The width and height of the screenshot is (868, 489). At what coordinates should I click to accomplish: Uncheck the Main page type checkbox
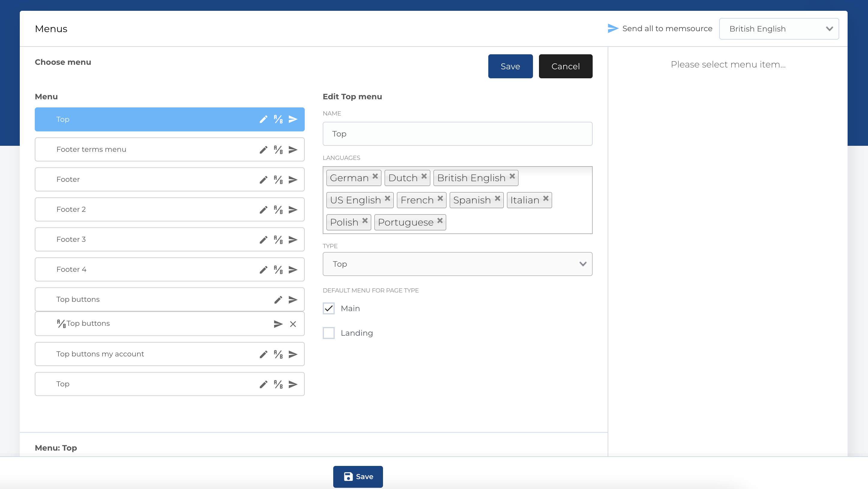(328, 308)
